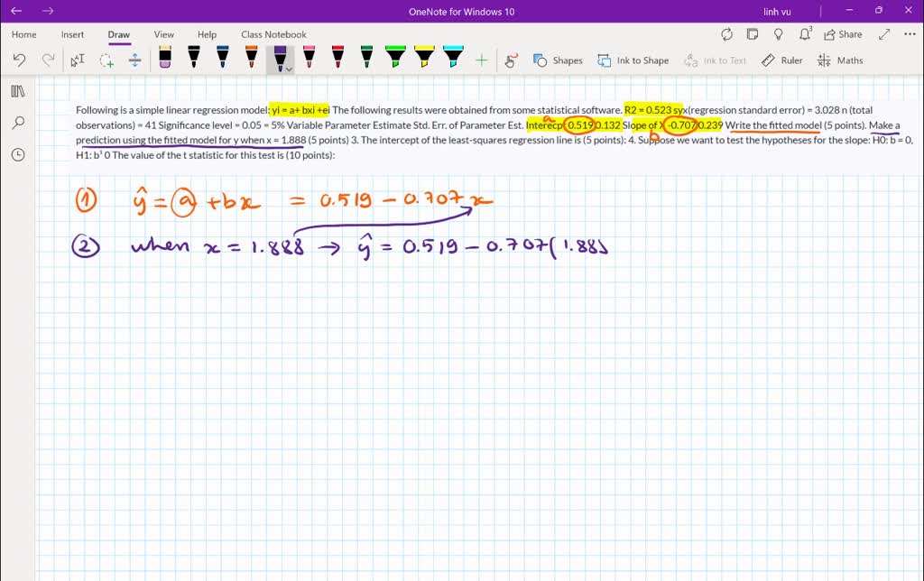
Task: Click the Share button
Action: tap(842, 34)
